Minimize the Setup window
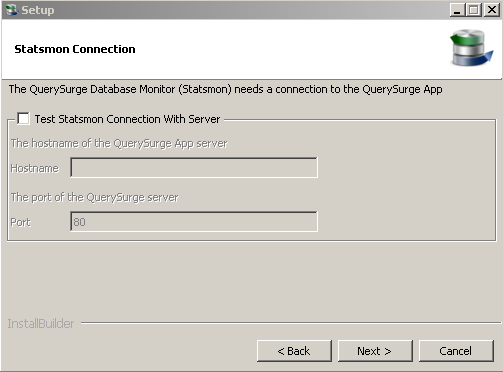Image resolution: width=503 pixels, height=372 pixels. (457, 10)
